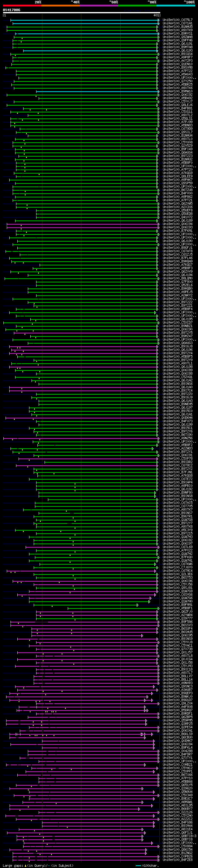Click the UniRef100_B1NHU4 label
The image size is (198, 868).
pos(178,135)
